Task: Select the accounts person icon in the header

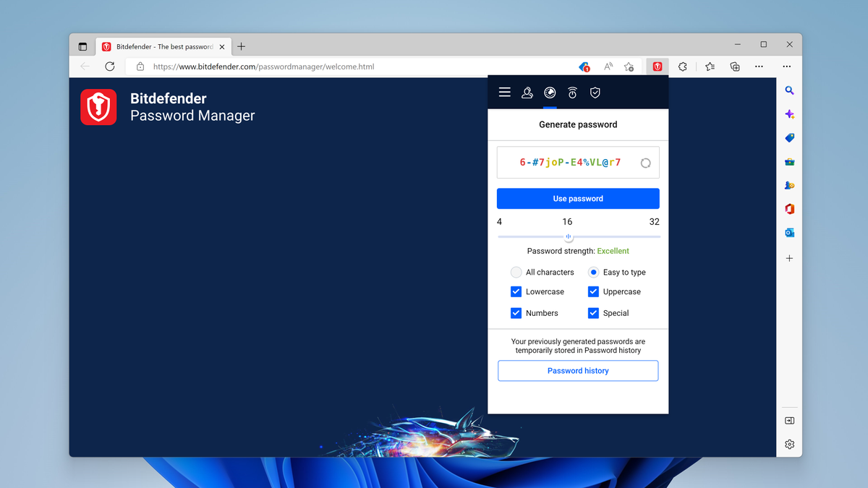Action: coord(527,93)
